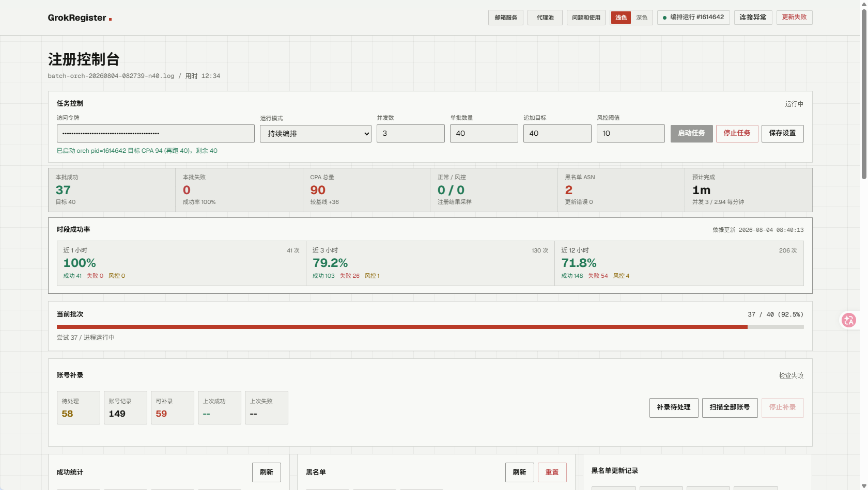Click the 上次失败 tile

(x=267, y=408)
